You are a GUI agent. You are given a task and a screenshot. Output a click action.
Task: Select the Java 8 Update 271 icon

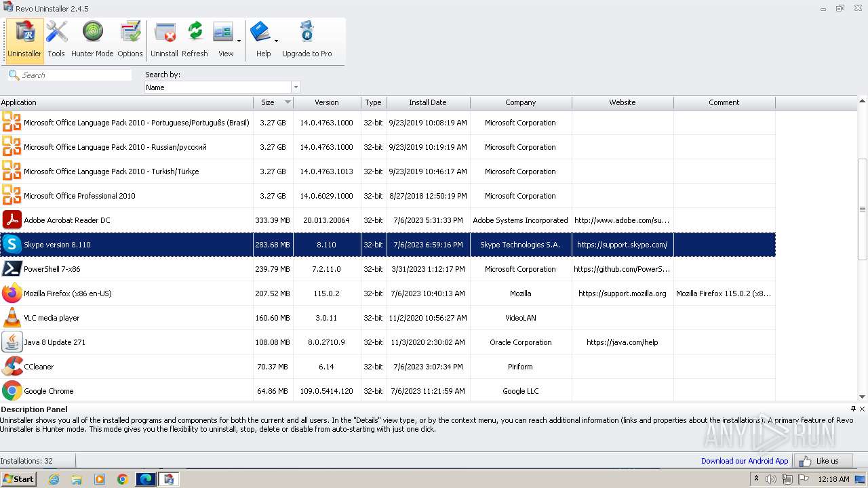click(x=12, y=342)
